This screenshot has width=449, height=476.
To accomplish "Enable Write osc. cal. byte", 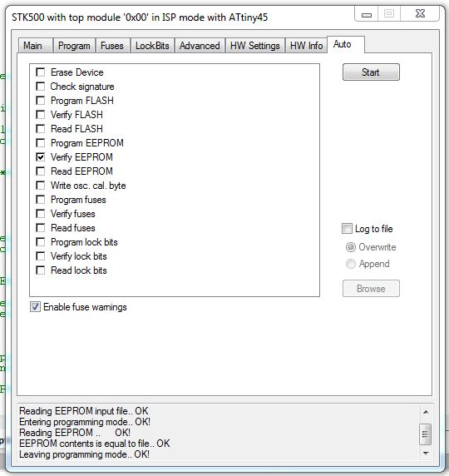I will click(41, 186).
